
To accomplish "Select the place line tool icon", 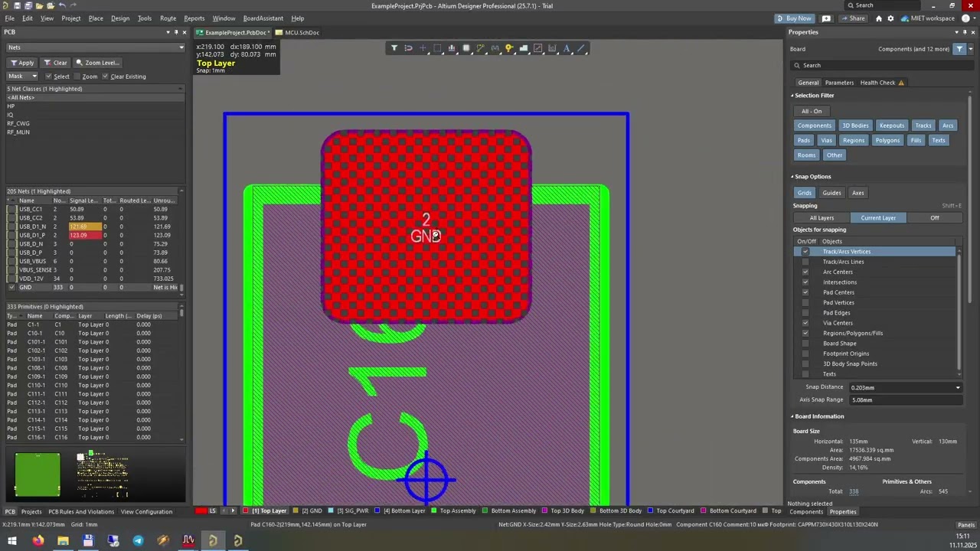I will 581,48.
